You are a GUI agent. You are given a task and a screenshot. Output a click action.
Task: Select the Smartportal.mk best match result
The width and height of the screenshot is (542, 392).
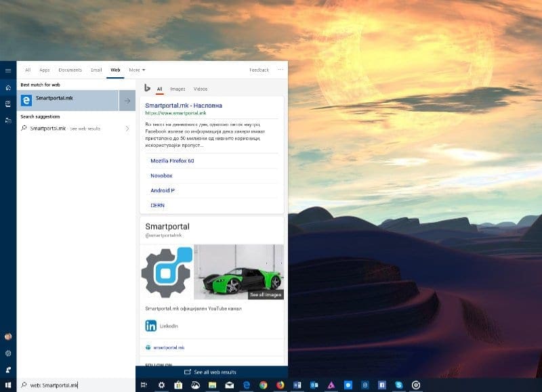(x=68, y=100)
